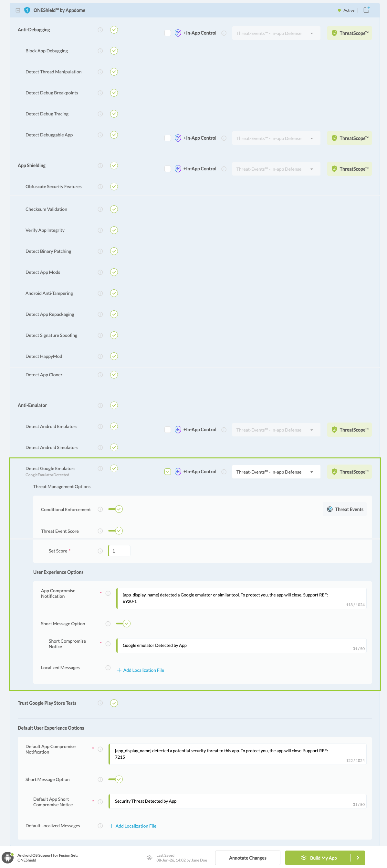Open Threat Events button
Screen dimensions: 387x868
(x=345, y=509)
